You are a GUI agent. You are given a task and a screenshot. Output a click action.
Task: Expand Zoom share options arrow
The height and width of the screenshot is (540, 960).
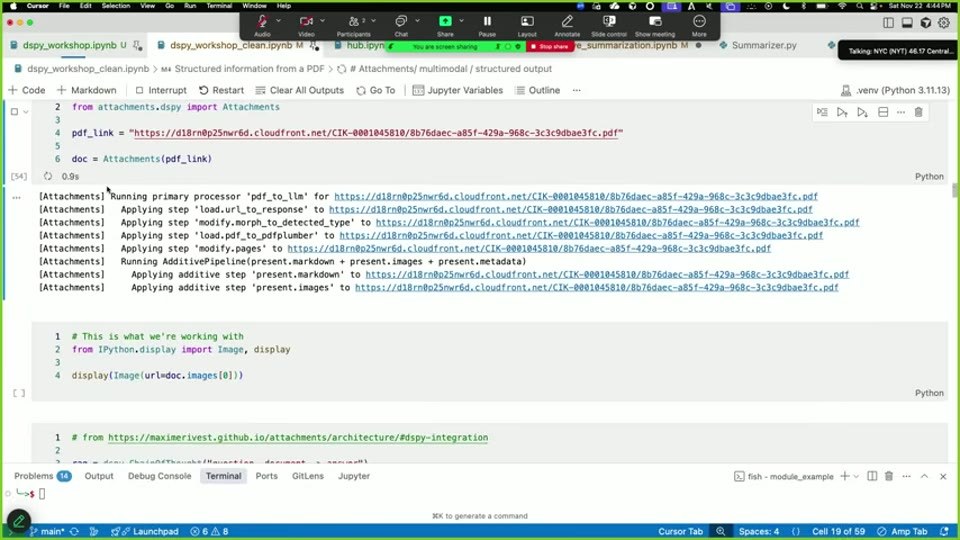click(462, 21)
